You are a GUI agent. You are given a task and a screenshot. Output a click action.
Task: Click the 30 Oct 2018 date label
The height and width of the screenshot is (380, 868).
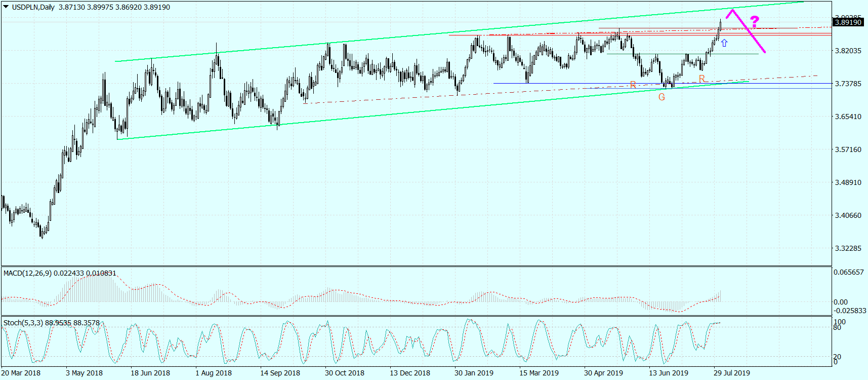point(345,373)
